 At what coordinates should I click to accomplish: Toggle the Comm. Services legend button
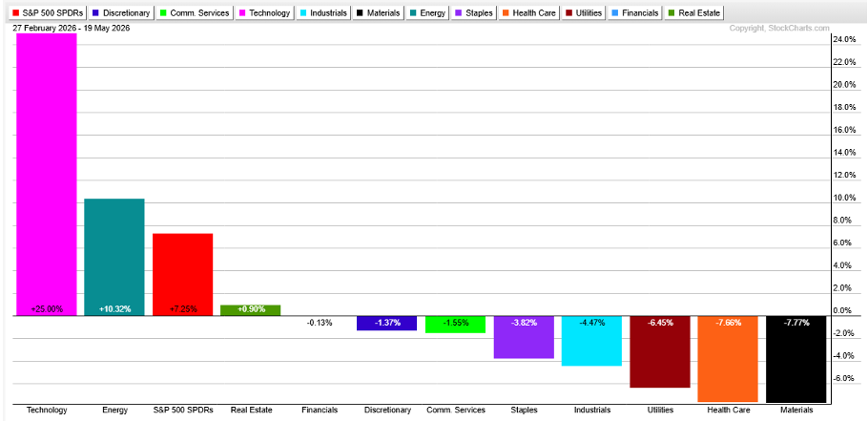click(x=194, y=12)
